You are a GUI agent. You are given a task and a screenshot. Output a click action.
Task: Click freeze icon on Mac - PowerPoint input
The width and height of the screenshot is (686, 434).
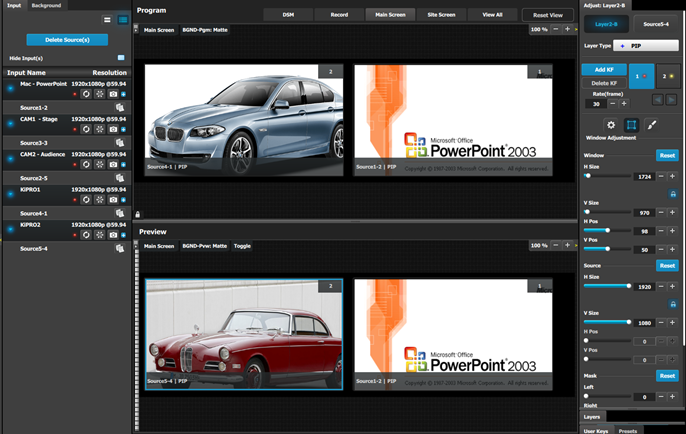click(100, 94)
